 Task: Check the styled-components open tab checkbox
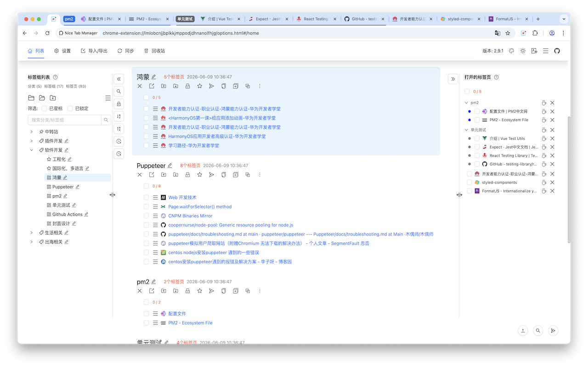pos(469,183)
